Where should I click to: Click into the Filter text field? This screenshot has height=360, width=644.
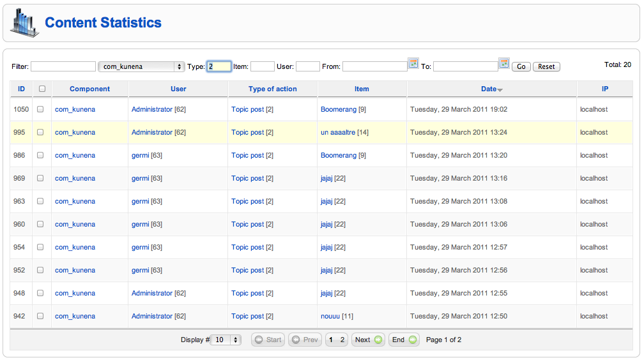coord(63,66)
